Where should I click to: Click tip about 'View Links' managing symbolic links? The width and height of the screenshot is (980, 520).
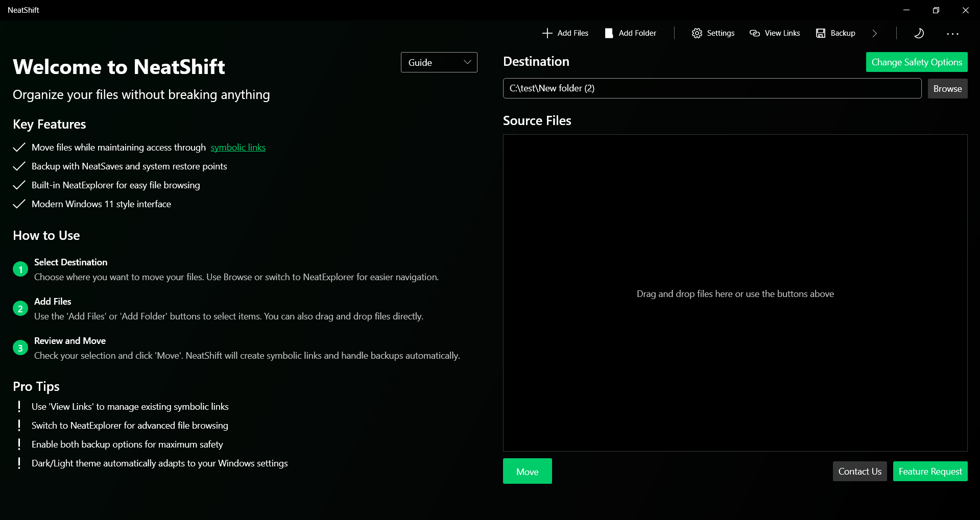coord(130,407)
